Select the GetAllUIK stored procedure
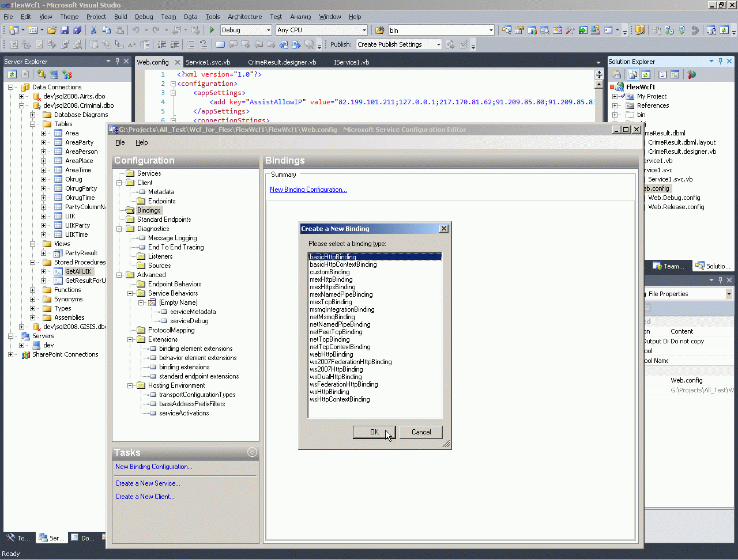738x560 pixels. (x=78, y=271)
